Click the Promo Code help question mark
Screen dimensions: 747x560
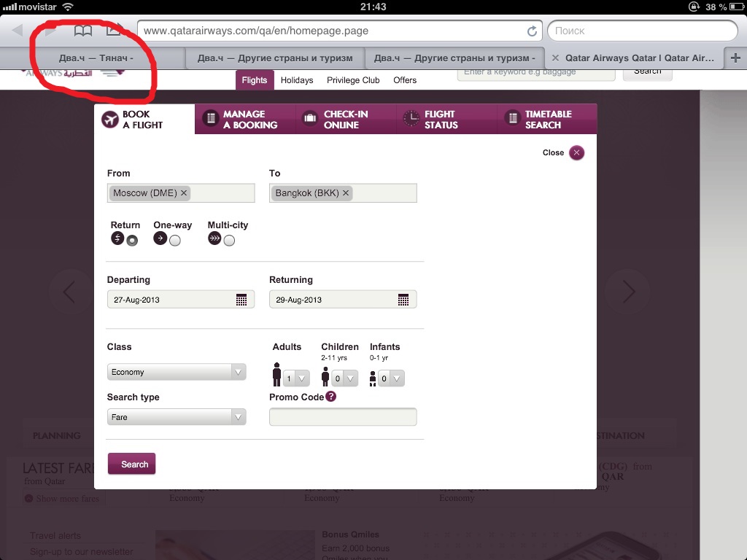[x=331, y=396]
